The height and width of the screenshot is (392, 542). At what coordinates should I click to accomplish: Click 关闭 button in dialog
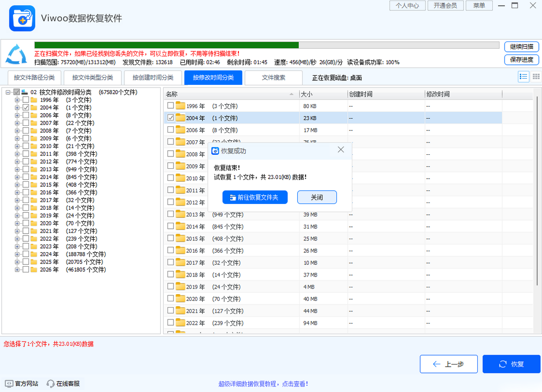pos(317,197)
